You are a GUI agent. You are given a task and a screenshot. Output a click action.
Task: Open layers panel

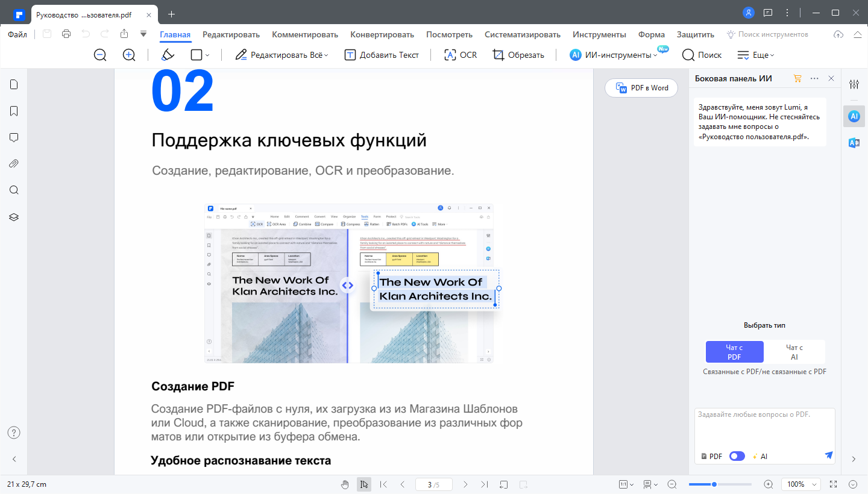14,217
